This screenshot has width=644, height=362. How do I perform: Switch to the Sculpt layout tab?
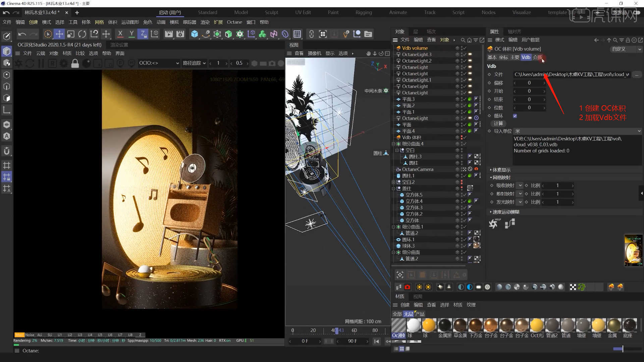271,12
